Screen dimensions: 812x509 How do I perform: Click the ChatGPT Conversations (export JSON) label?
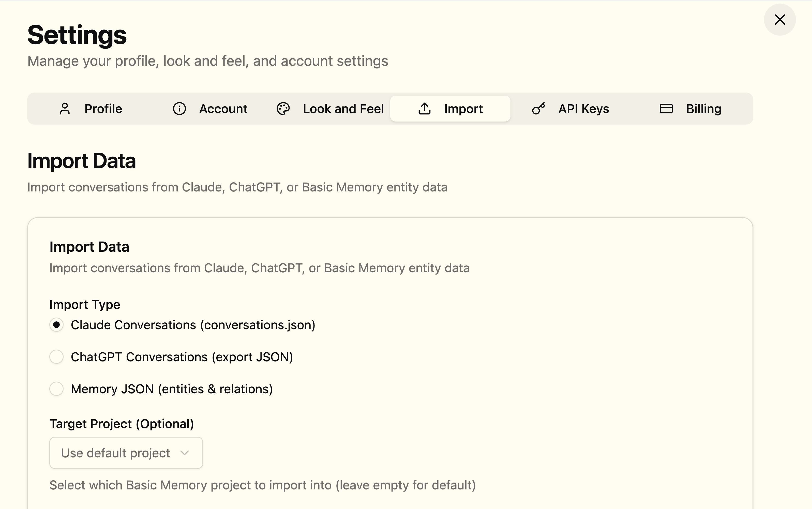182,357
